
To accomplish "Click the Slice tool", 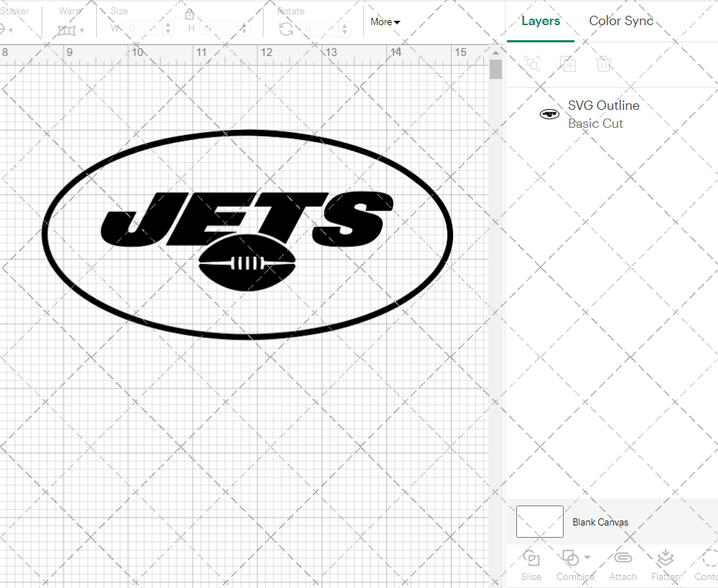I will (x=531, y=566).
